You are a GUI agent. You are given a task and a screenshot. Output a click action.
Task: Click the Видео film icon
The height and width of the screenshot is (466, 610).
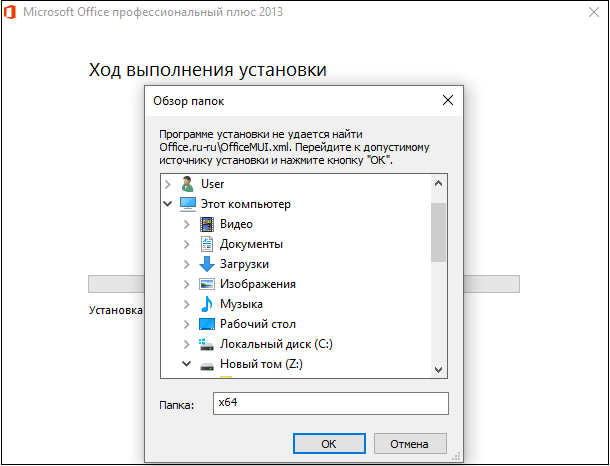click(207, 224)
